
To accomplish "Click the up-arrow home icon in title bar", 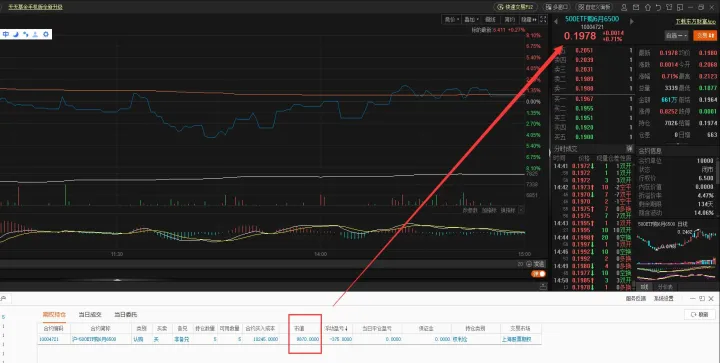I will (x=647, y=7).
